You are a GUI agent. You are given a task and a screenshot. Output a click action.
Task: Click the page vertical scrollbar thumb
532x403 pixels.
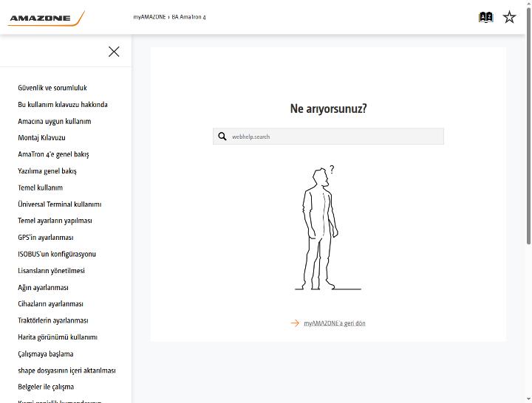click(x=528, y=125)
